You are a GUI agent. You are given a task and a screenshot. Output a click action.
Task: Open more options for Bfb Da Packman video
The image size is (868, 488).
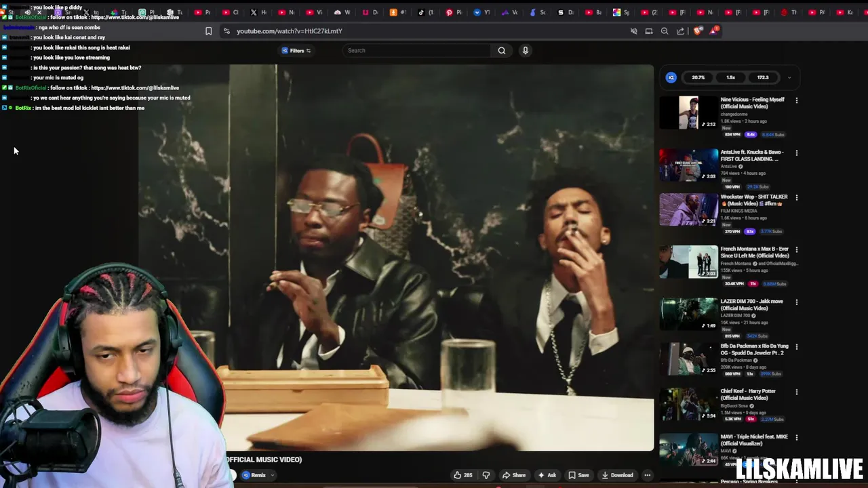(x=796, y=347)
